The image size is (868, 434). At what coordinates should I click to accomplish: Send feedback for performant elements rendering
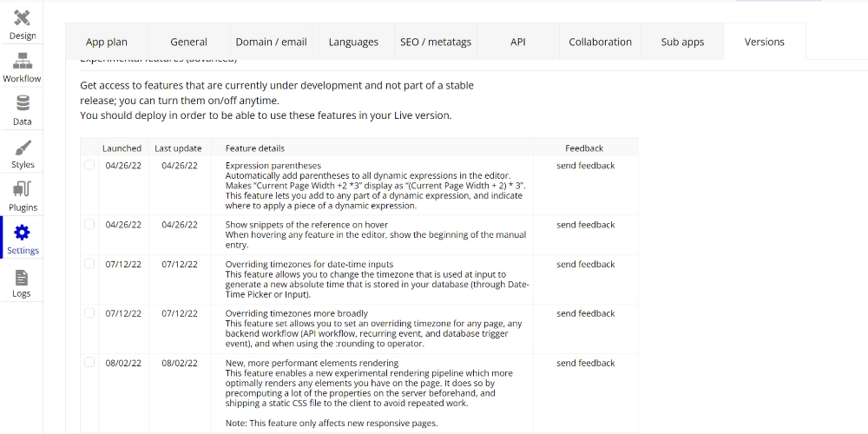[x=585, y=363]
